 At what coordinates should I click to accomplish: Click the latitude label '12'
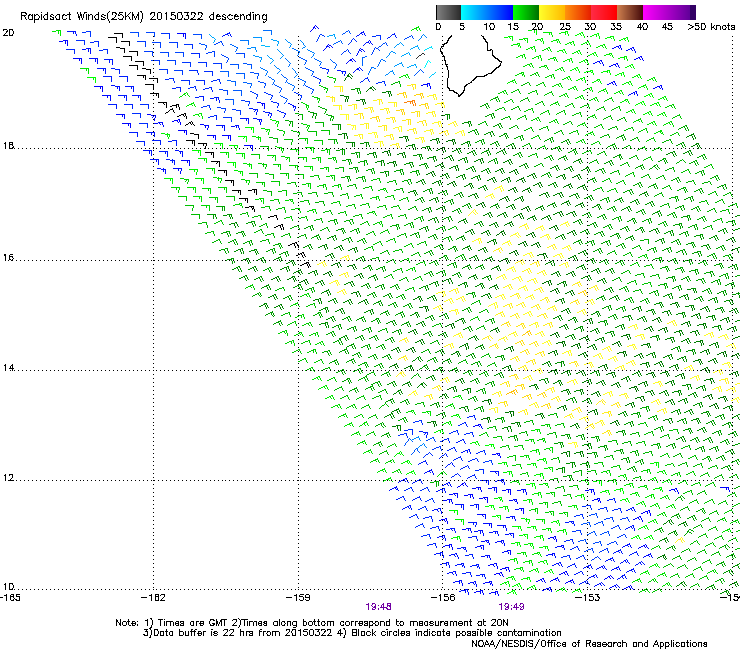(x=8, y=478)
